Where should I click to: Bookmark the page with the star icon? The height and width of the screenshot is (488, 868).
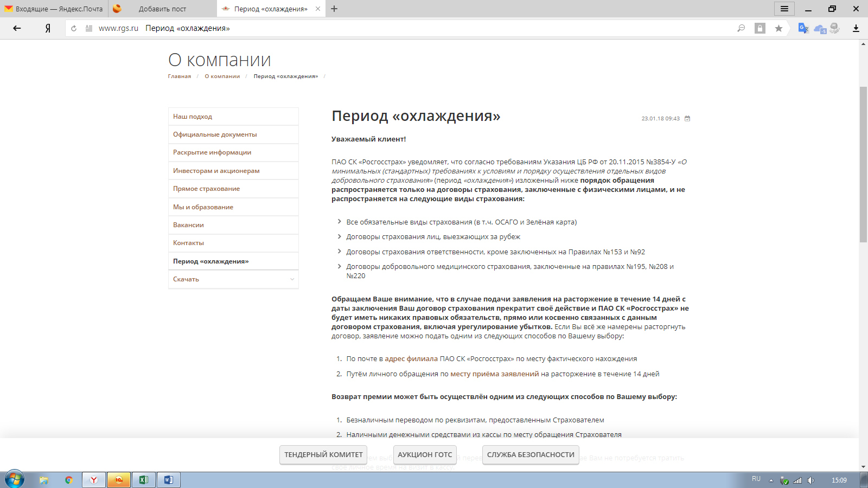(x=778, y=28)
